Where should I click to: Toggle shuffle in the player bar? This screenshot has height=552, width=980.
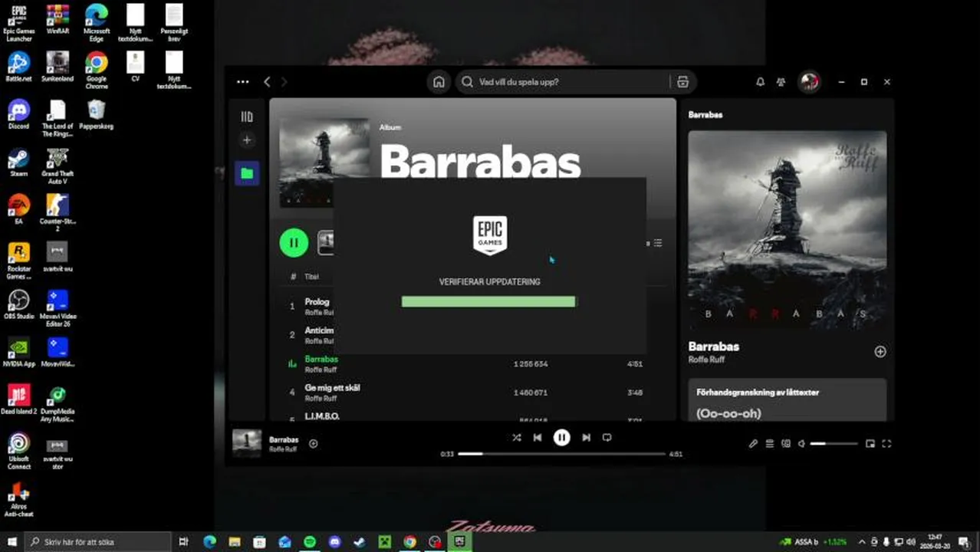tap(516, 437)
